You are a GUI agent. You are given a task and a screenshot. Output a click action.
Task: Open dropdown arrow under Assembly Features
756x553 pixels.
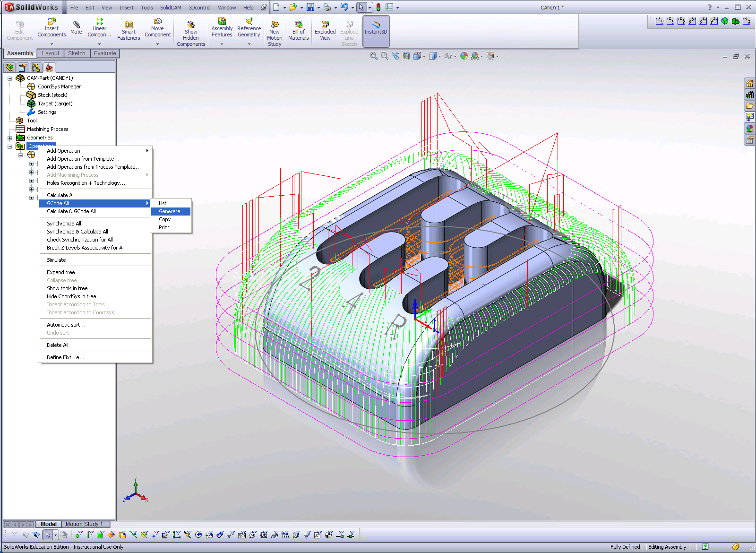click(222, 44)
